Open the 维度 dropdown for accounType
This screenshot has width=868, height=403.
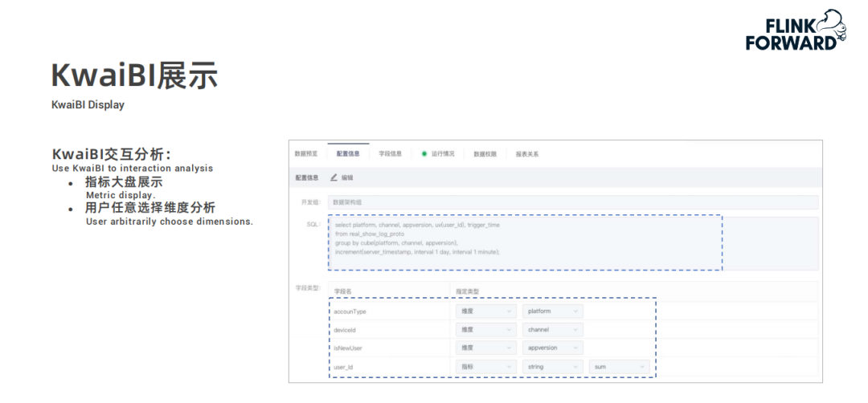pos(486,311)
